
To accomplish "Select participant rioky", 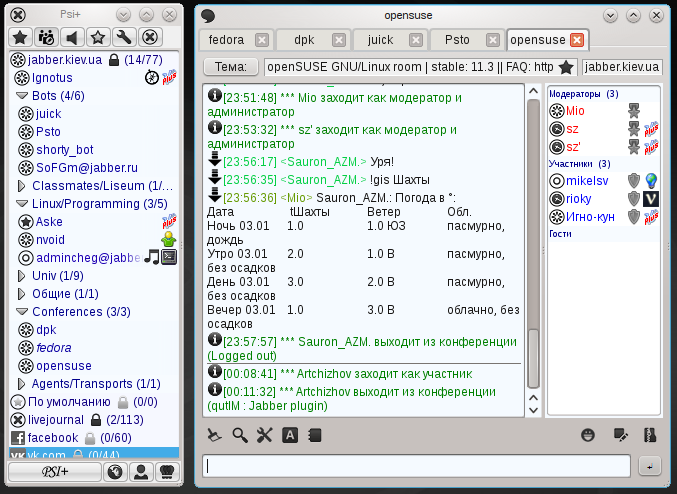I will tap(604, 199).
